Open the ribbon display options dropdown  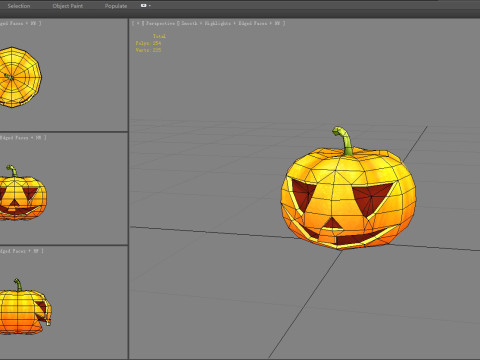pos(146,6)
